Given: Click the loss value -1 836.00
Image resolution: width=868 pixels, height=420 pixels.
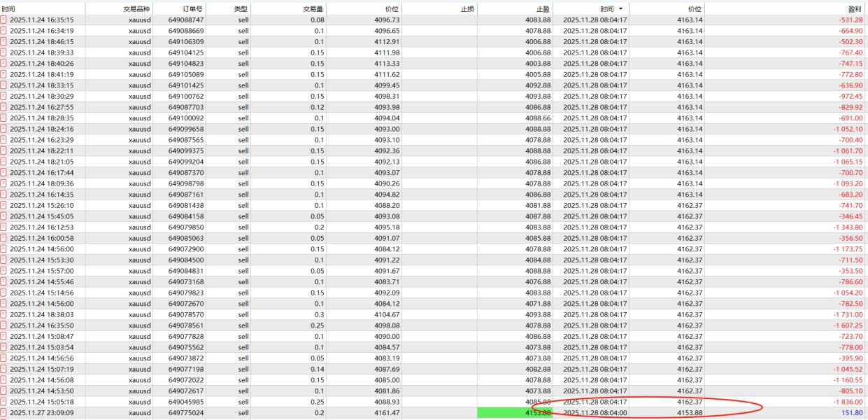Looking at the screenshot, I should [x=848, y=402].
